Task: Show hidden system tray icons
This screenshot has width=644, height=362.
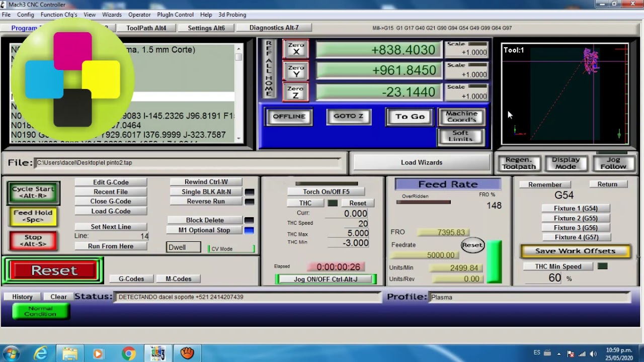Action: tap(559, 353)
